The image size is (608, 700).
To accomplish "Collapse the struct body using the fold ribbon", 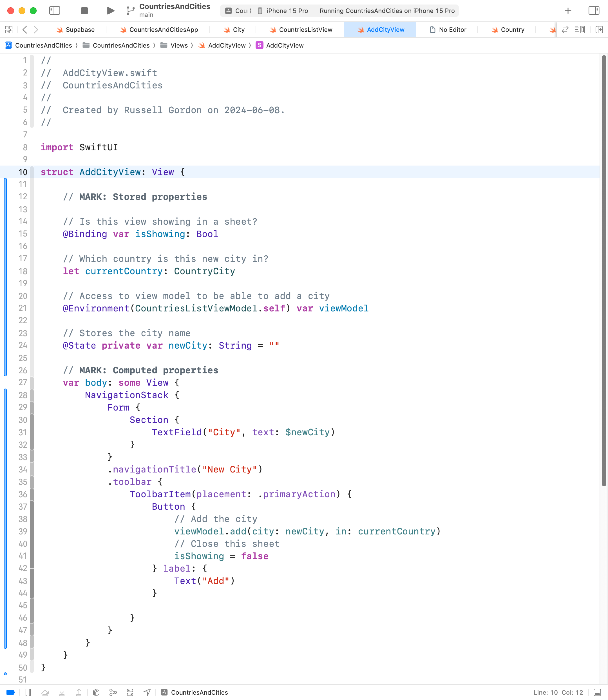I will [x=32, y=172].
